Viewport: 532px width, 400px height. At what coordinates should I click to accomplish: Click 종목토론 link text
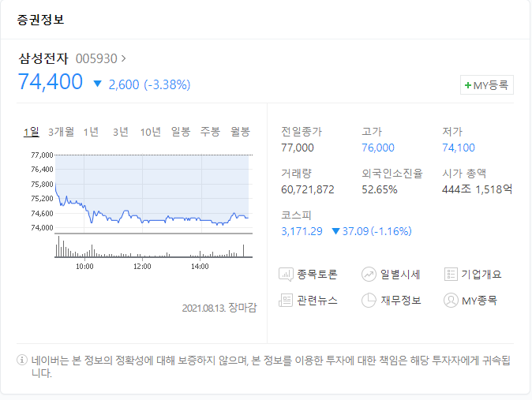pyautogui.click(x=317, y=274)
